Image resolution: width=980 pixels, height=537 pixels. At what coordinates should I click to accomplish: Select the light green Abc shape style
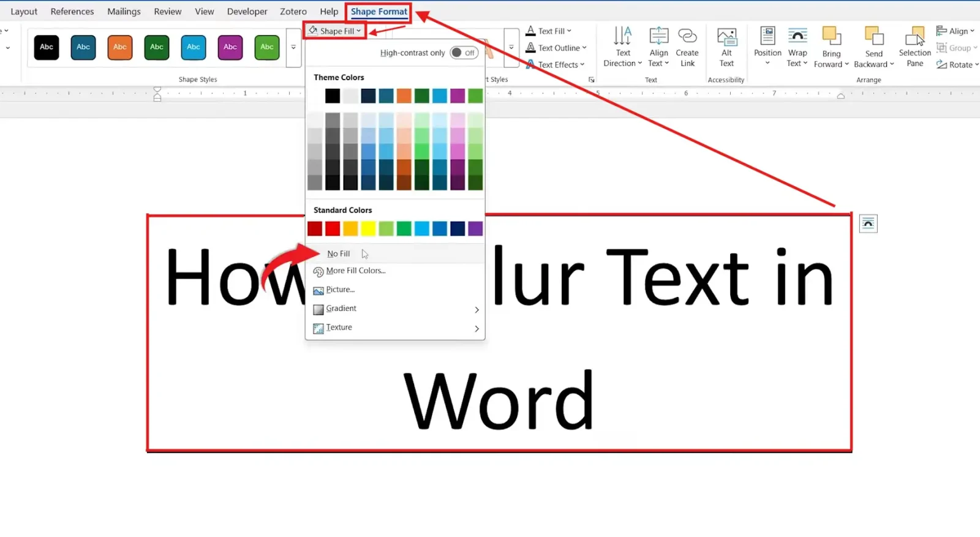(267, 47)
